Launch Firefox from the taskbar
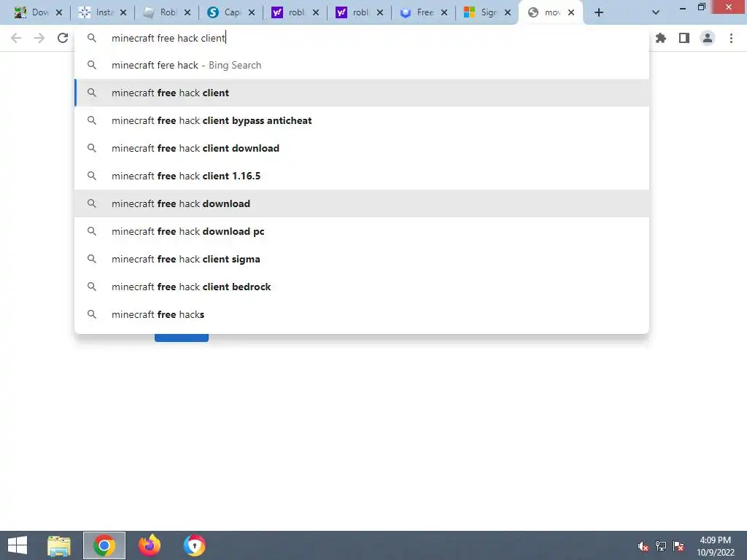The height and width of the screenshot is (560, 747). click(x=150, y=545)
